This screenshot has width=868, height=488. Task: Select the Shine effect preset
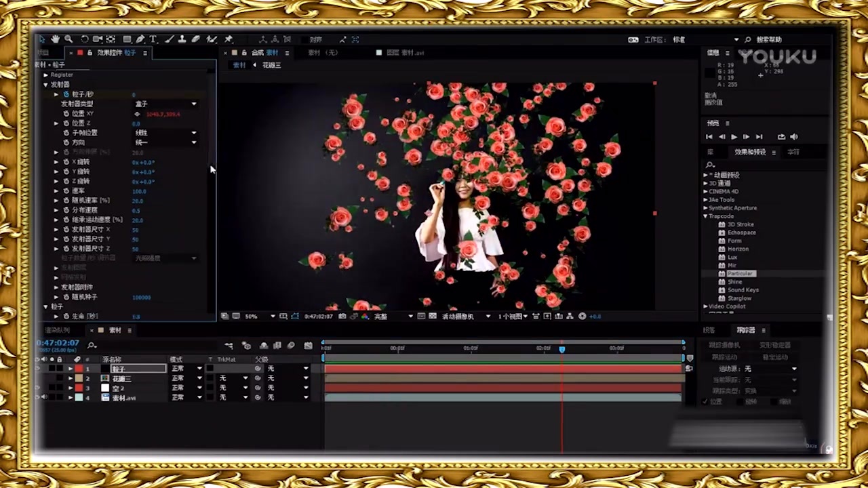pyautogui.click(x=734, y=282)
